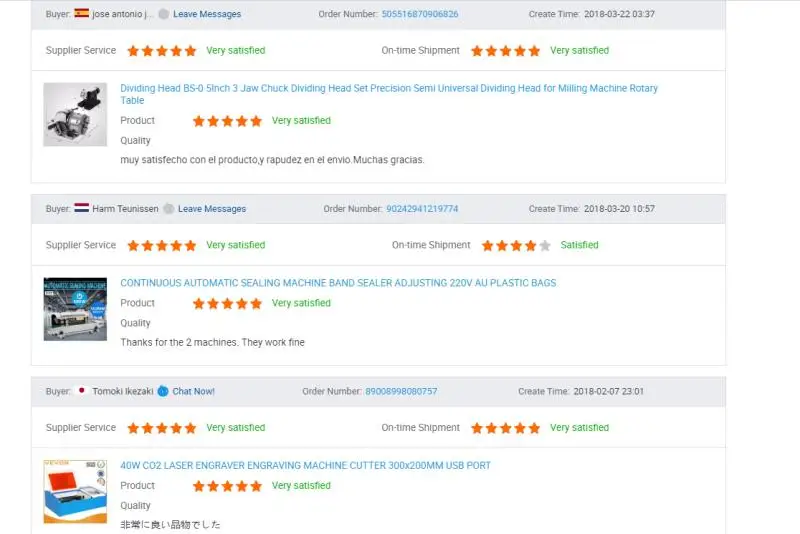The width and height of the screenshot is (800, 534).
Task: Click Spain flag icon beside jose antonio
Action: (x=82, y=14)
